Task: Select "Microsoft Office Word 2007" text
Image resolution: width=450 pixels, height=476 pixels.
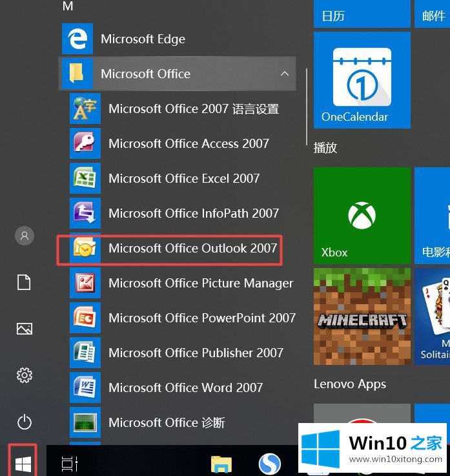Action: point(186,388)
